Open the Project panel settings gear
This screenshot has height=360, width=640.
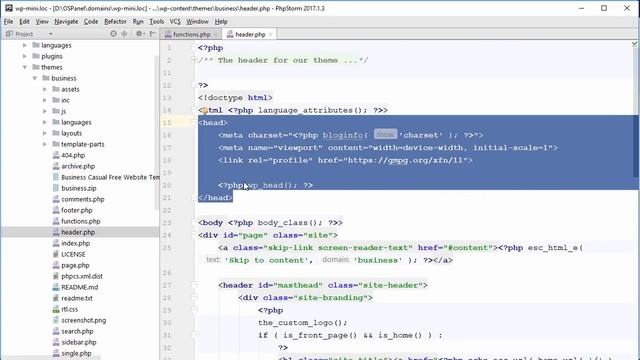(139, 34)
